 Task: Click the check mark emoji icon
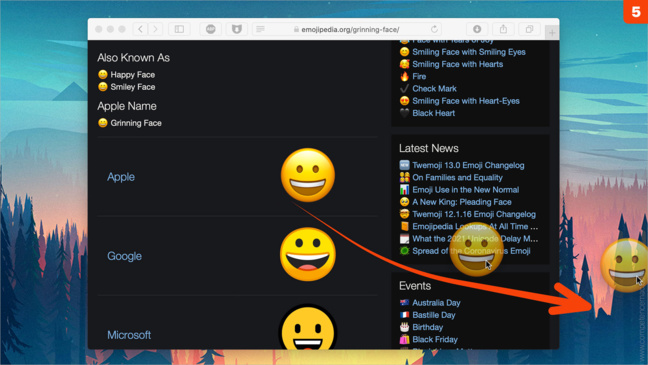pos(404,88)
